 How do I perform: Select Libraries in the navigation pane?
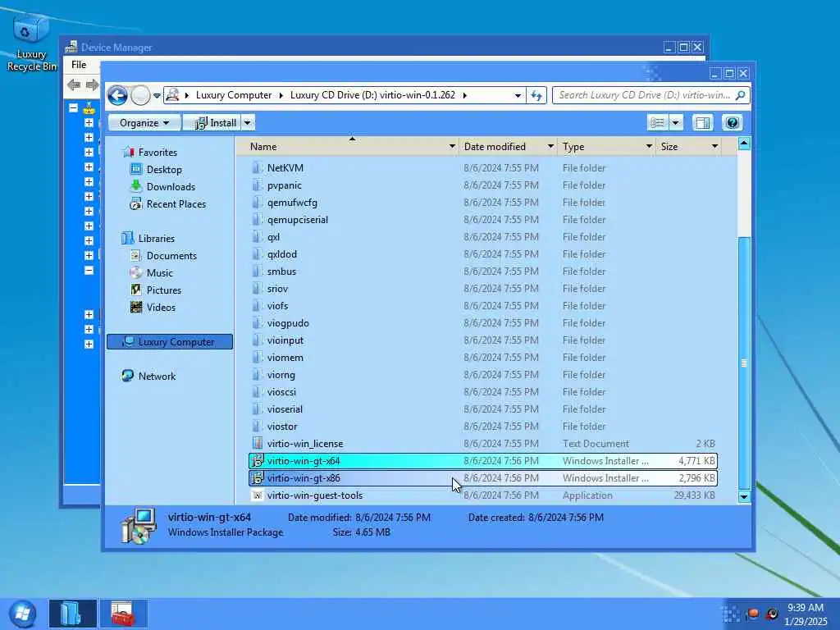pos(156,239)
